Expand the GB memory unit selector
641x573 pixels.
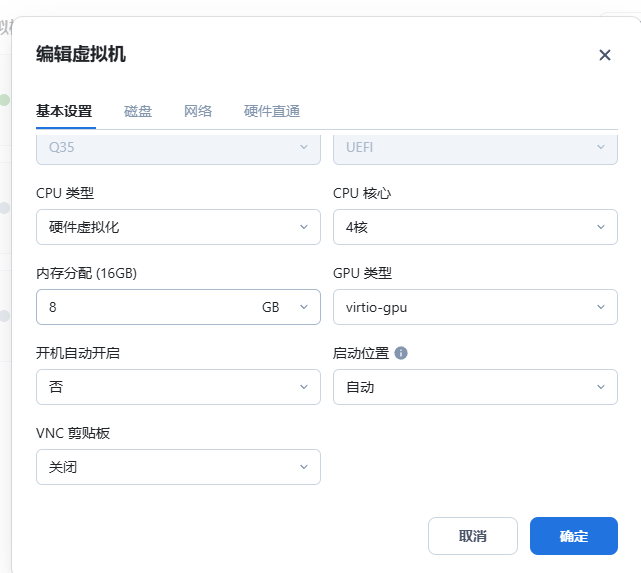point(285,307)
